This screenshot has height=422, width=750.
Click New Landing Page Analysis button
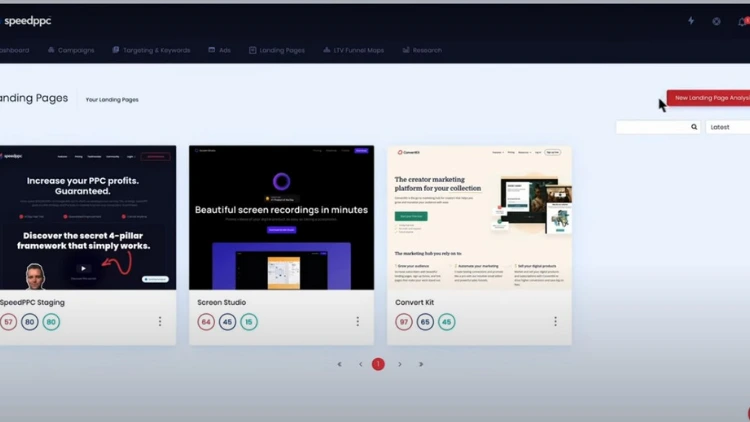tap(708, 98)
